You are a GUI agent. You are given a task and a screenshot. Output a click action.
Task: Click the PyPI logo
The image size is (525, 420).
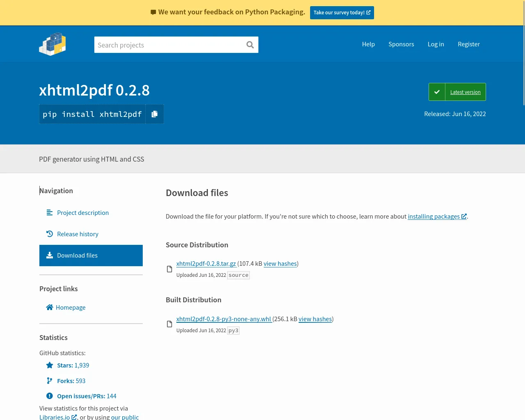52,44
